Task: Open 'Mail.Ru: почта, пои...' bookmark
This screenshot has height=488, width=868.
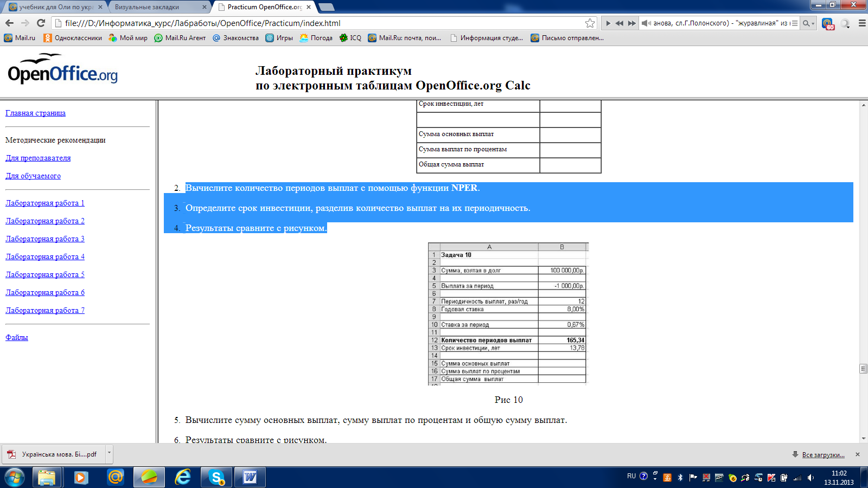Action: (x=405, y=38)
